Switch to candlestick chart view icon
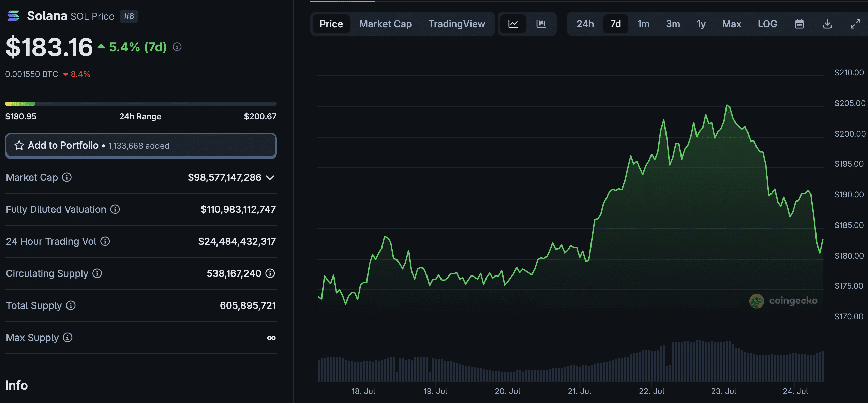Image resolution: width=868 pixels, height=403 pixels. [x=541, y=24]
